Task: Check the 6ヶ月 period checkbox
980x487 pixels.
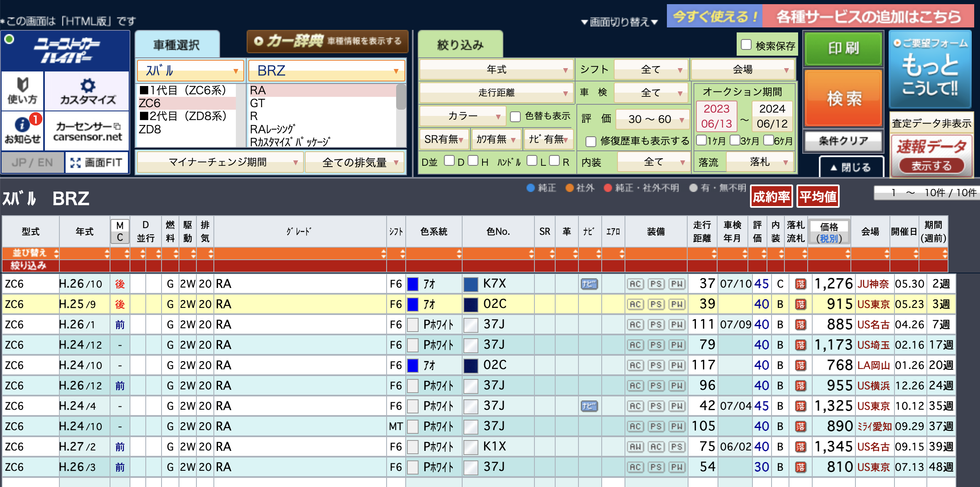Action: click(x=768, y=140)
